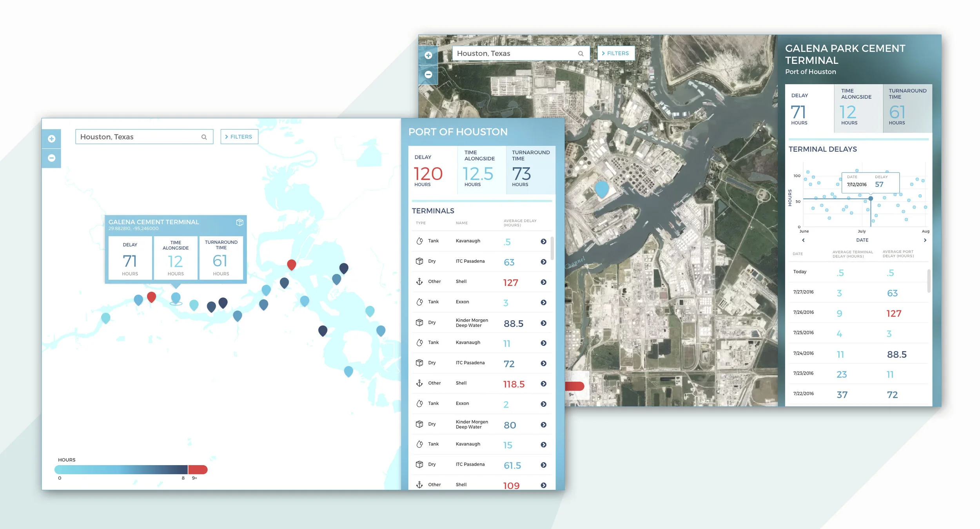
Task: Click tank icon in first Kavanaugh row
Action: pos(419,241)
